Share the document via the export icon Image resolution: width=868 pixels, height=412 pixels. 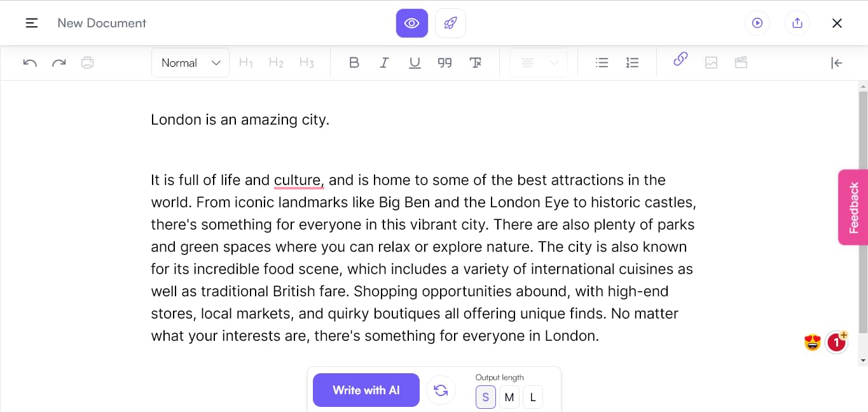[x=797, y=23]
